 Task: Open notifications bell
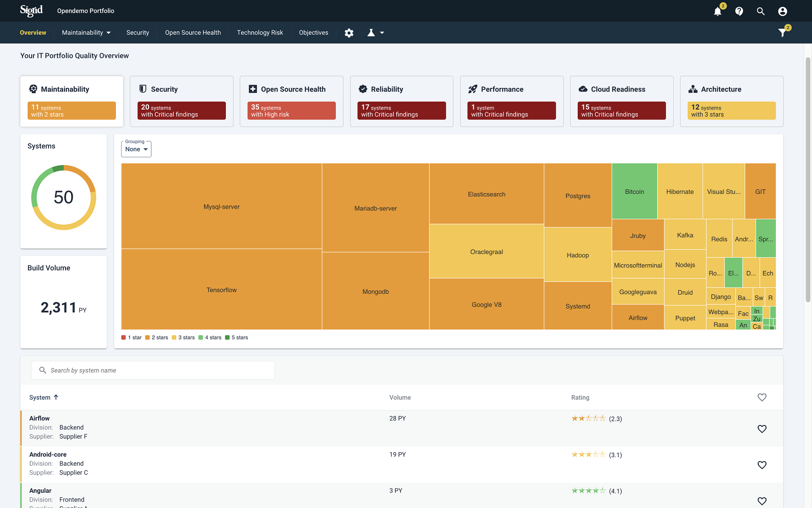tap(718, 11)
